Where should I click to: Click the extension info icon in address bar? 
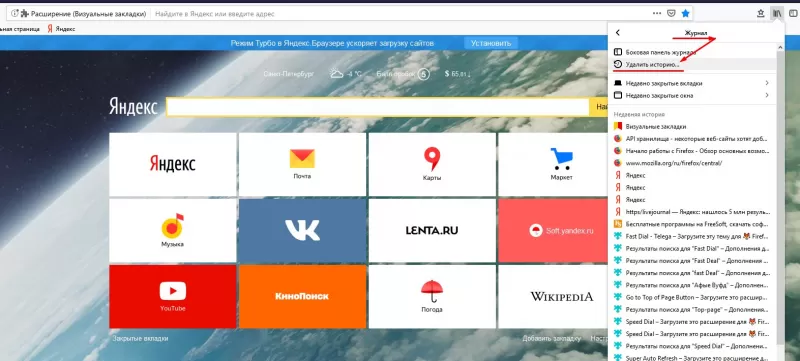(x=15, y=13)
